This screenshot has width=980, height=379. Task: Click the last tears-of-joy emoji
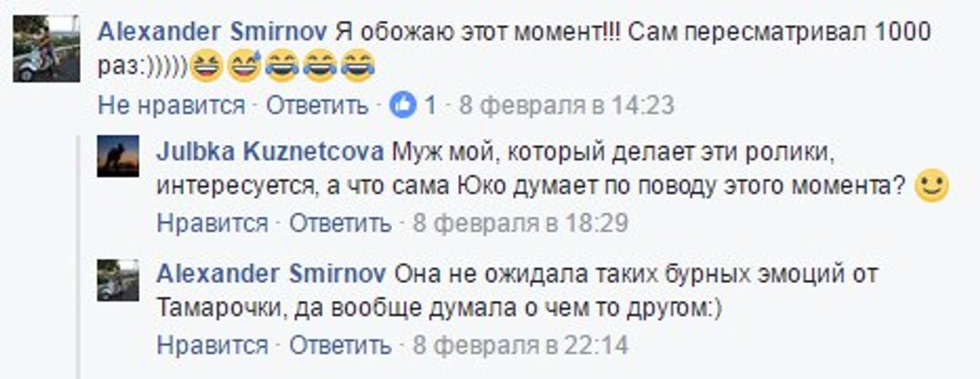pos(358,67)
